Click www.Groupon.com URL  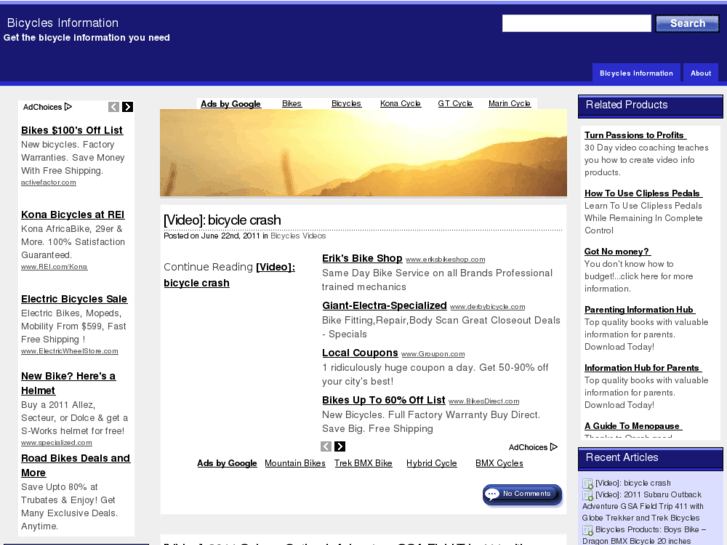433,354
